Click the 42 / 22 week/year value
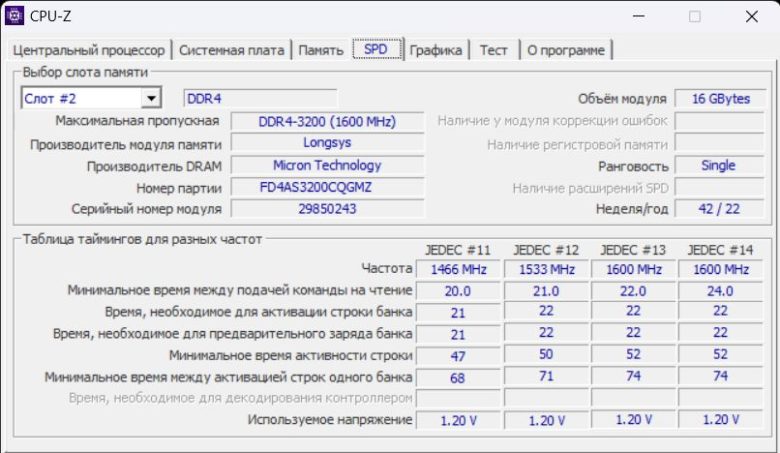This screenshot has height=453, width=780. pos(720,209)
